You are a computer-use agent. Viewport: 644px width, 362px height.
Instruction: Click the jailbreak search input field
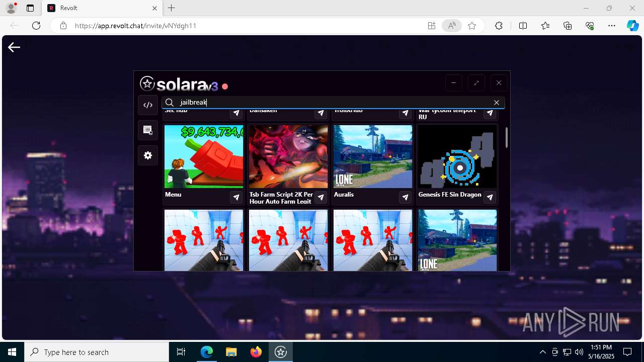click(x=333, y=102)
